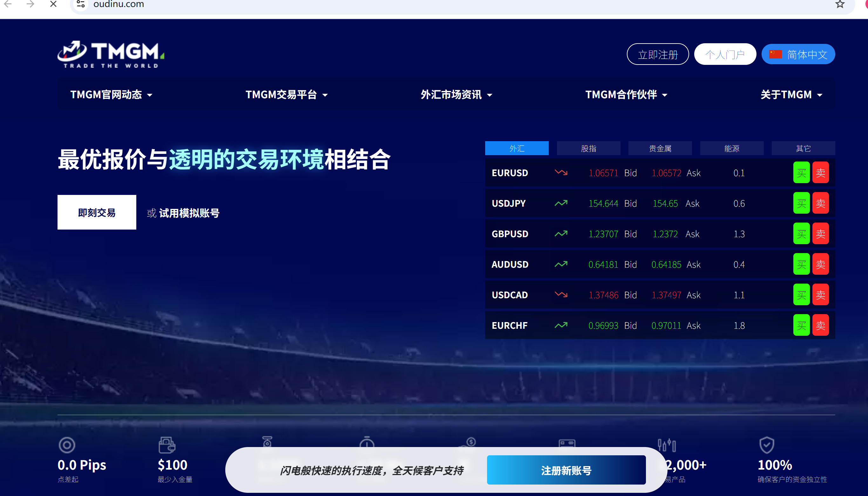Viewport: 868px width, 496px height.
Task: Go back with the browser arrow
Action: [x=8, y=4]
